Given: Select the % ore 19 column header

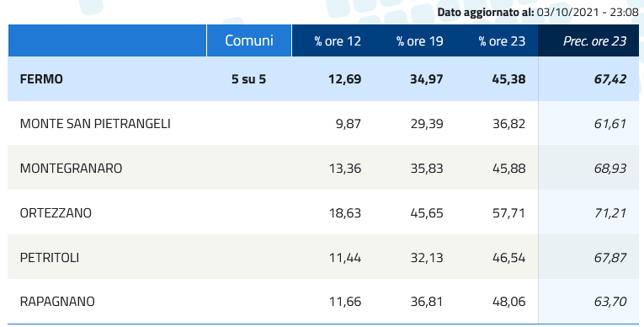Looking at the screenshot, I should point(420,41).
